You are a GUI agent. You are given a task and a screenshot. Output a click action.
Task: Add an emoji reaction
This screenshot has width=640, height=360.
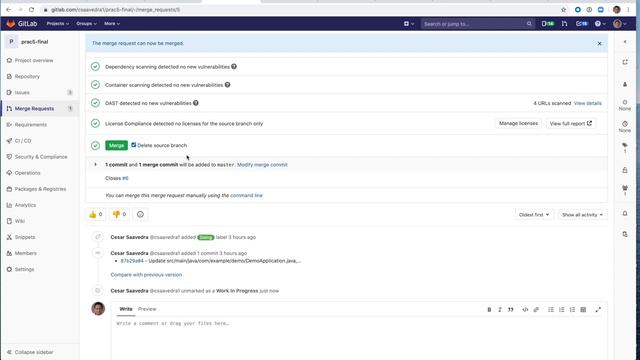[x=140, y=214]
